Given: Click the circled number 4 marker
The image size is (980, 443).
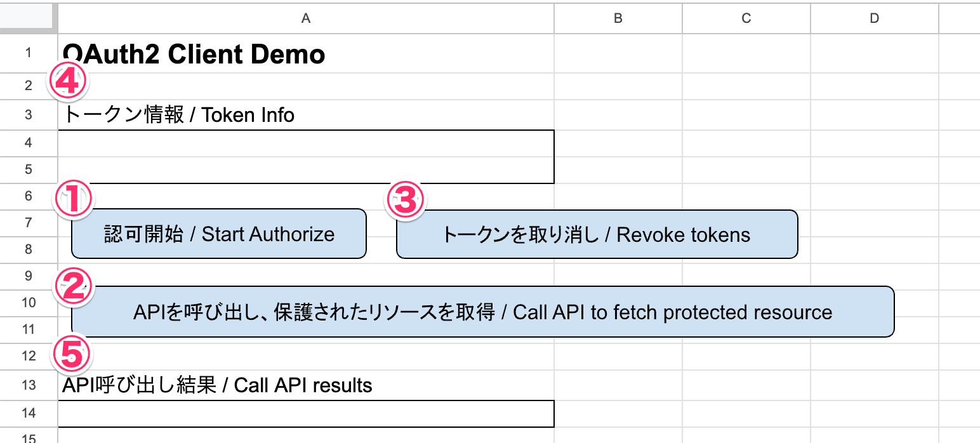Looking at the screenshot, I should click(69, 84).
